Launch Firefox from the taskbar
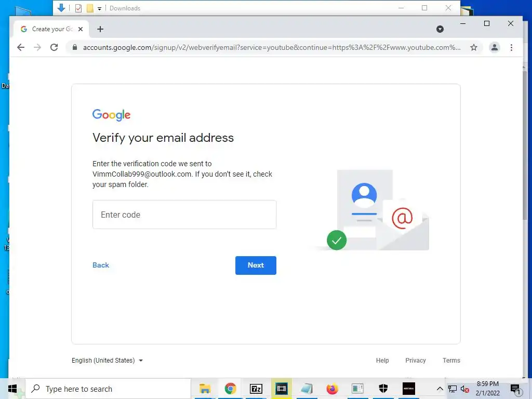 [332, 389]
